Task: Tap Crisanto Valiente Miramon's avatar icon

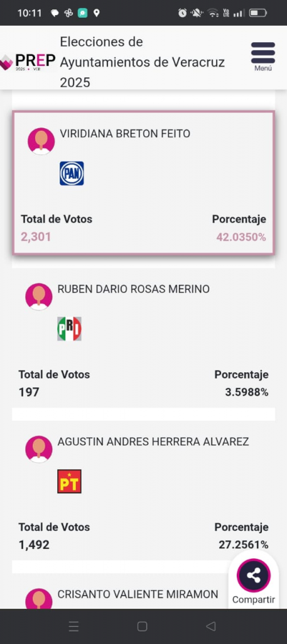Action: [38, 599]
